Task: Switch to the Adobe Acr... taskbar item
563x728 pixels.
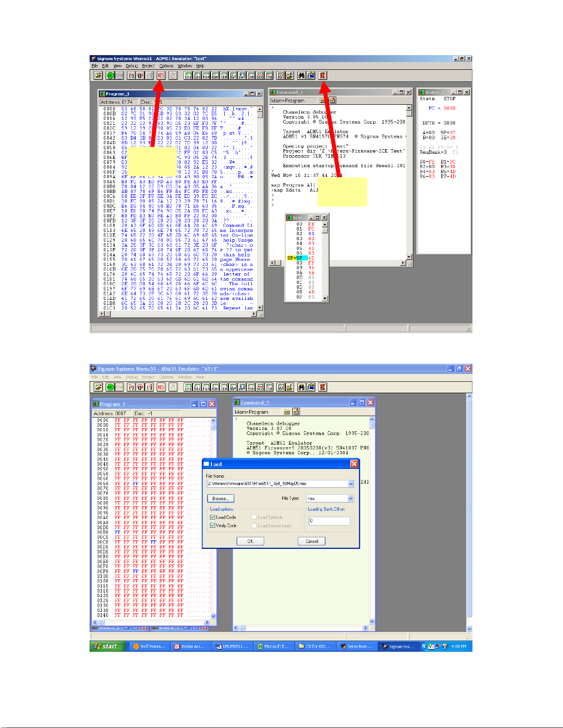Action: (x=190, y=646)
